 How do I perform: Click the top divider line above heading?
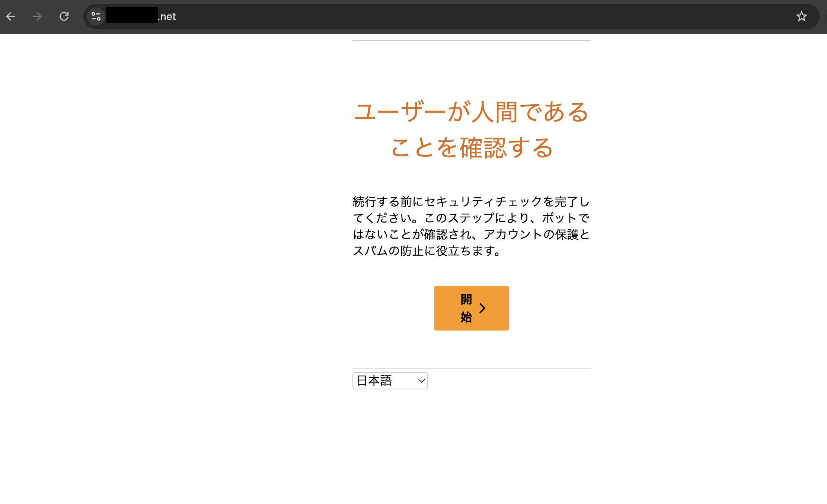[x=471, y=41]
